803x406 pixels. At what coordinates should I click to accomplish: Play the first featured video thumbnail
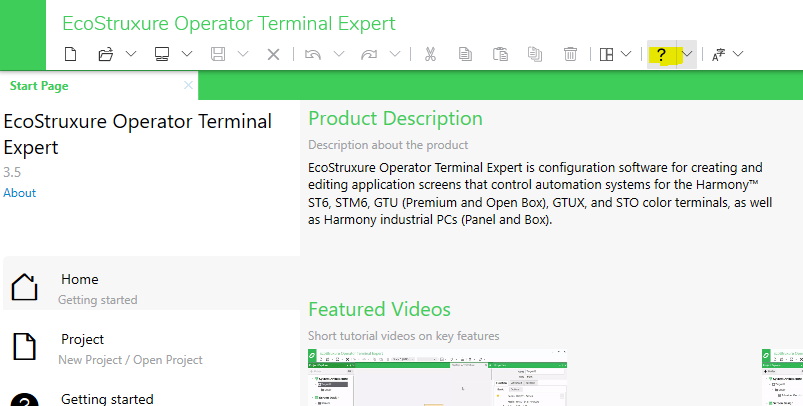tap(437, 377)
